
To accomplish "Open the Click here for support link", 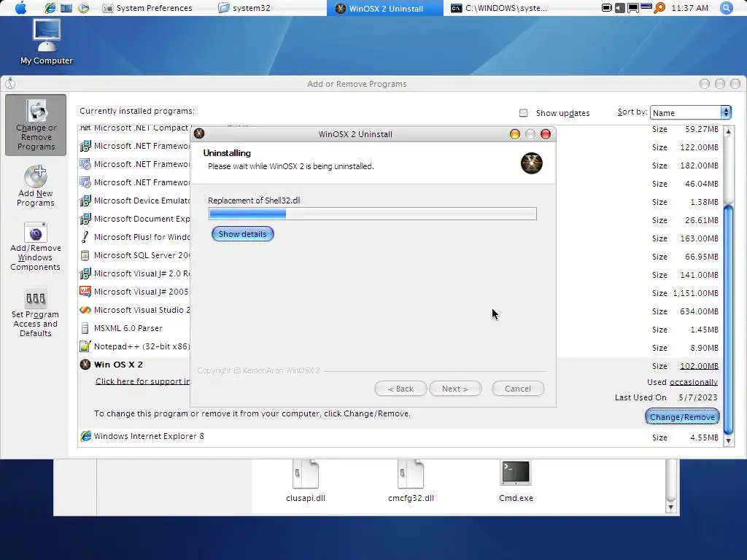I will pyautogui.click(x=142, y=381).
